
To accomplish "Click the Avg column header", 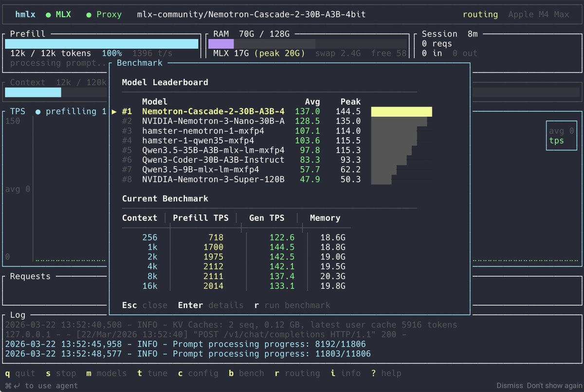I will pos(312,102).
